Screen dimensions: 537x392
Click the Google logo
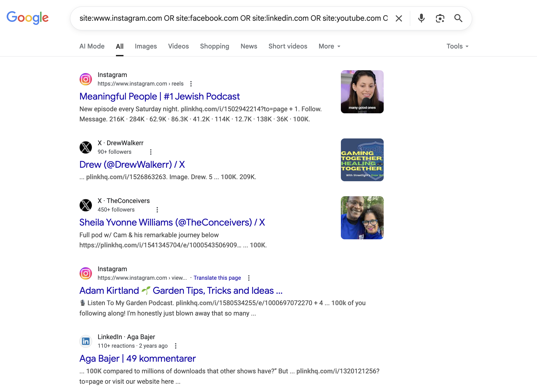[x=27, y=18]
